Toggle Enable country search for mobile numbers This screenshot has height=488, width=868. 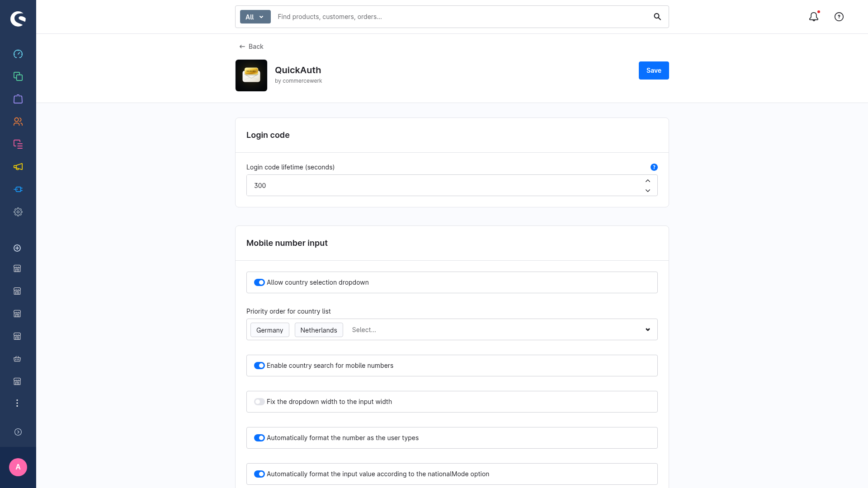click(259, 366)
